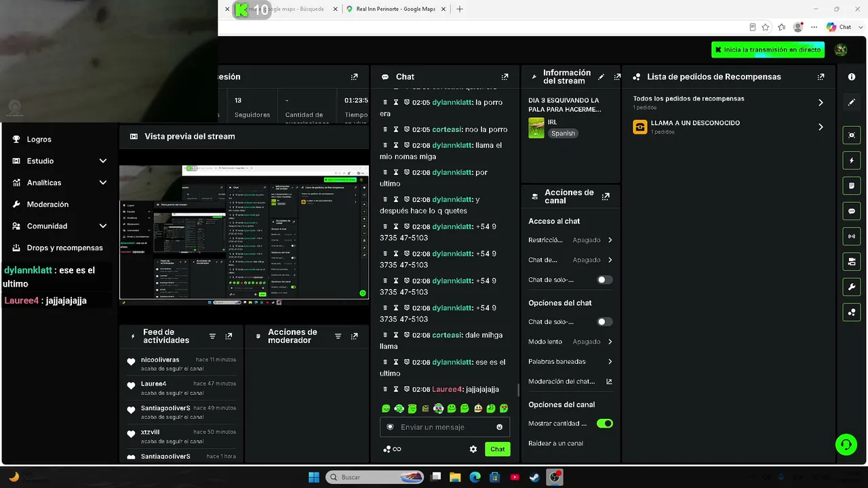Click the pencil icon in the right sidebar

coord(852,102)
